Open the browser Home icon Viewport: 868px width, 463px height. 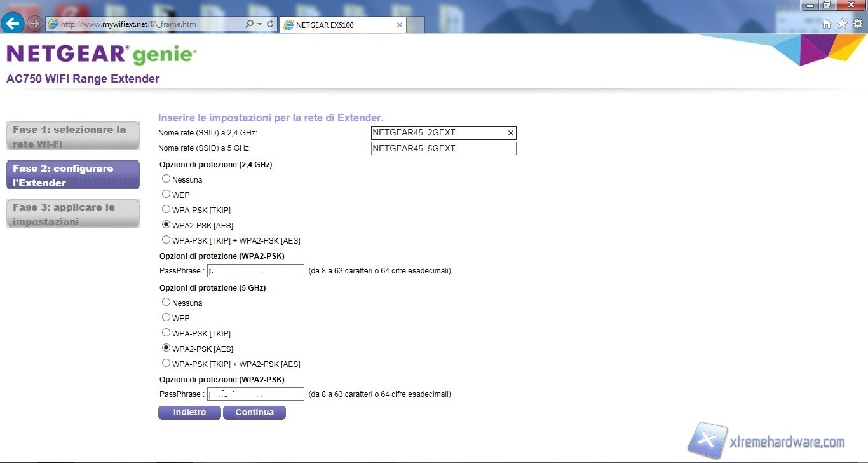[827, 24]
